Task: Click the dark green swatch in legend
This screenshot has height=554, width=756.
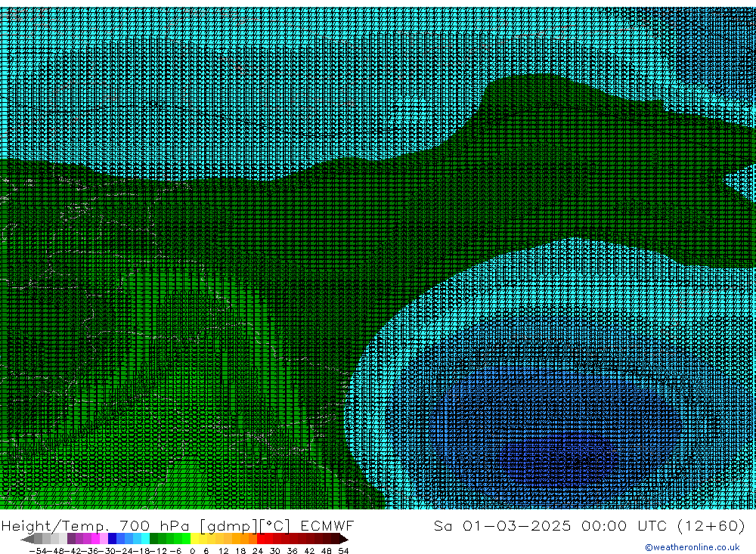Action: (x=154, y=539)
